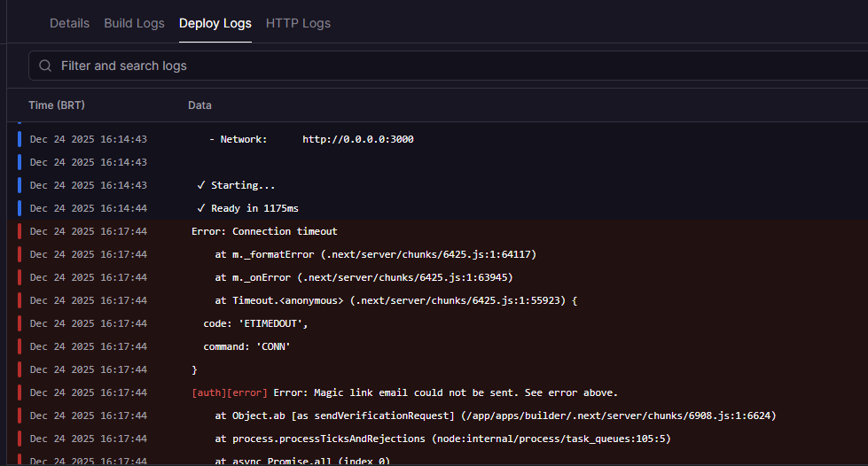Focus the Filter and search logs field

(x=449, y=66)
